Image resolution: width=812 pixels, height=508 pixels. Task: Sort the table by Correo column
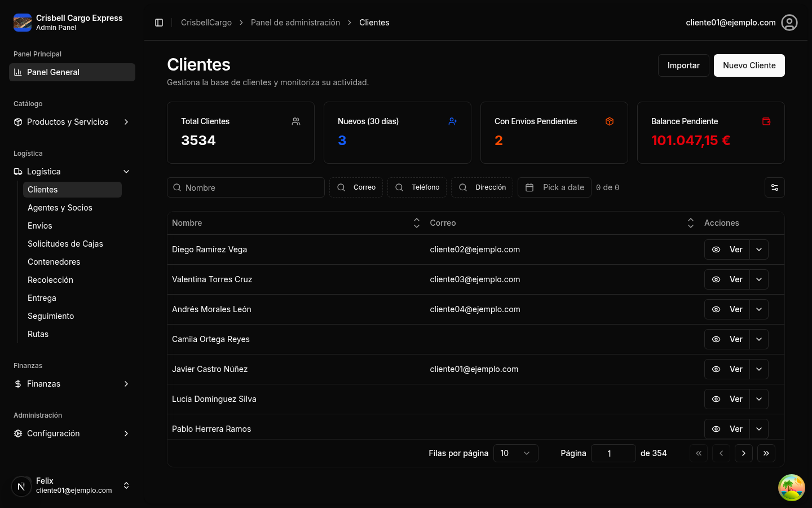[x=690, y=222]
